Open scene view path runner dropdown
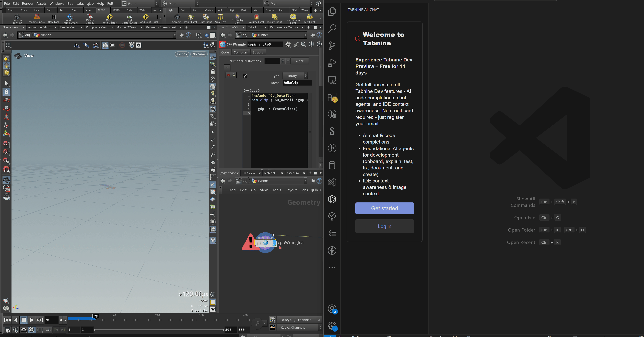644x337 pixels. click(x=175, y=35)
